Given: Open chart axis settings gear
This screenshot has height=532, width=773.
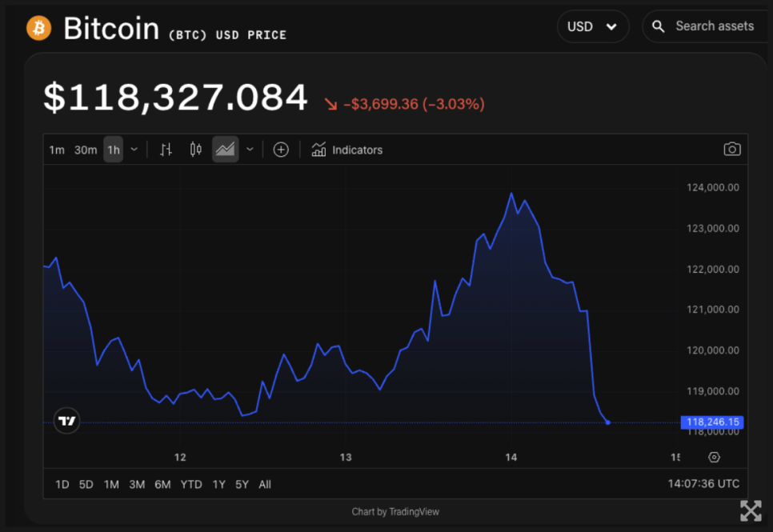Looking at the screenshot, I should (x=714, y=458).
